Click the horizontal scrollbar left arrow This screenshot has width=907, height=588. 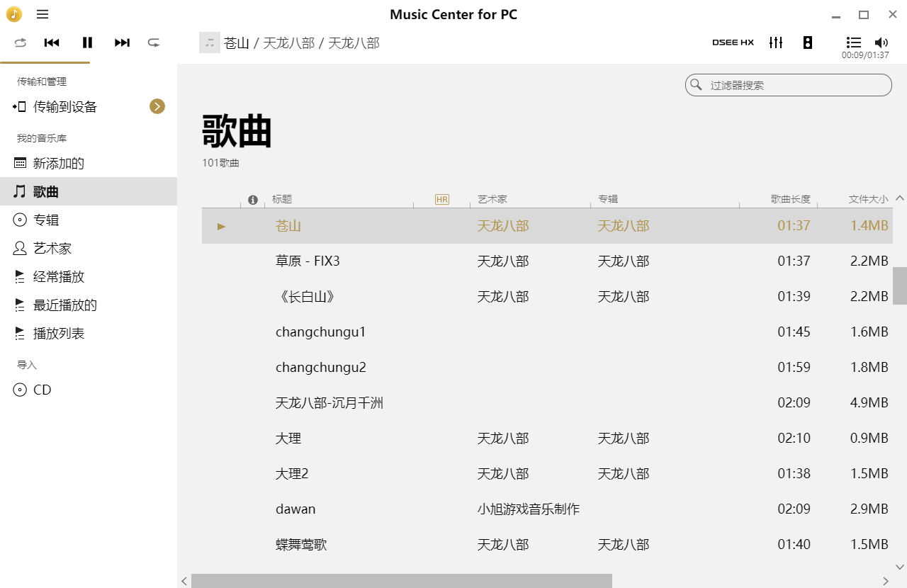pyautogui.click(x=184, y=581)
